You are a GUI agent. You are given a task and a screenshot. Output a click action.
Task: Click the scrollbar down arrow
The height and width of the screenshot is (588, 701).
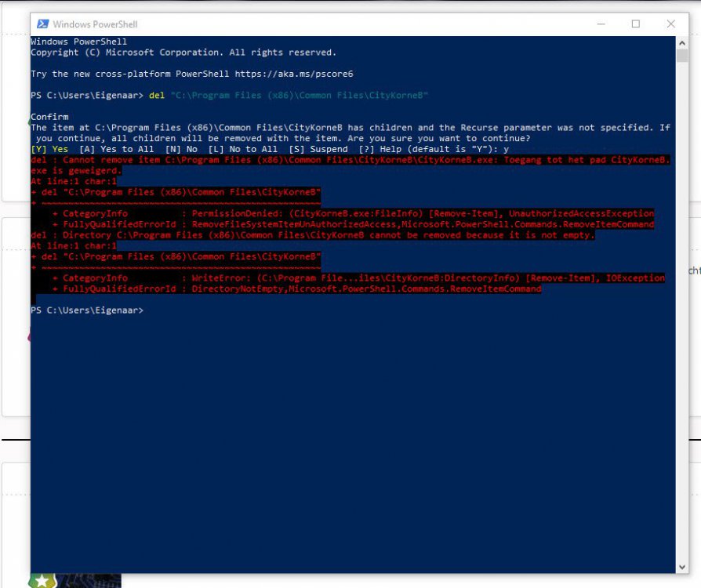[681, 567]
